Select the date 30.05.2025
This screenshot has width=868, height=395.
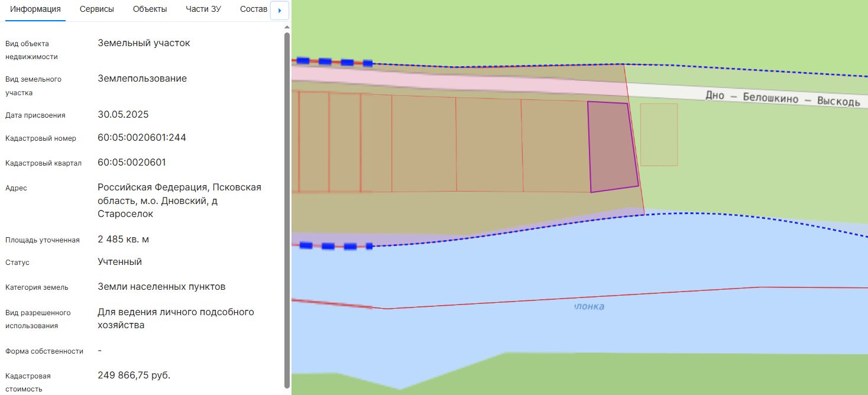click(123, 114)
